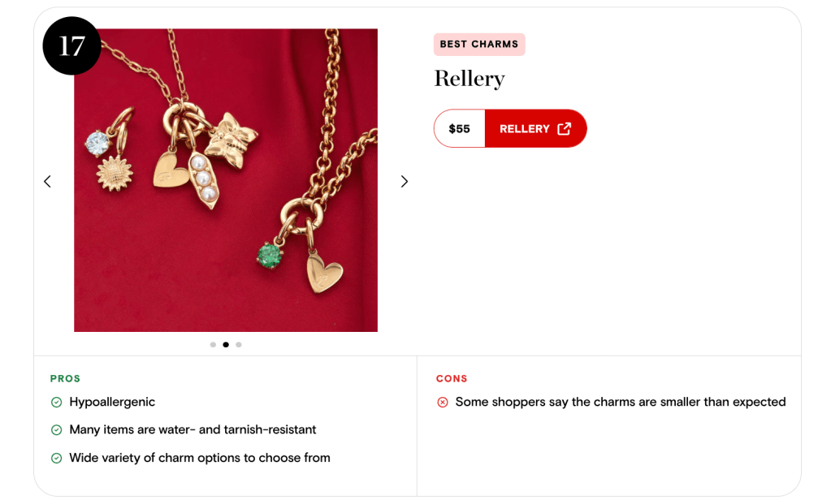Click the Hypoallergenic pro text
Screen dimensions: 831x504
click(112, 403)
